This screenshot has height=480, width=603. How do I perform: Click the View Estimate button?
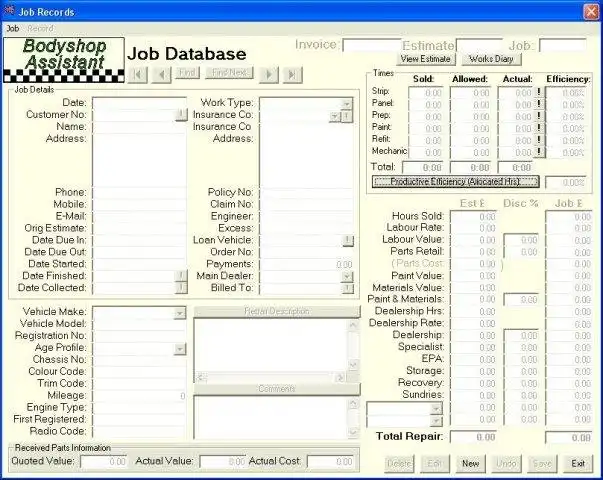(426, 59)
